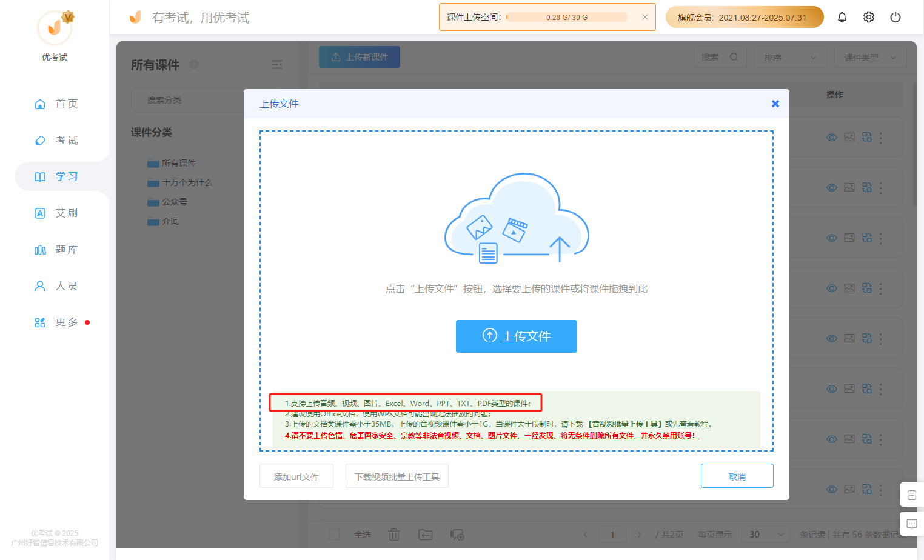Click the upload space usage bar
924x560 pixels.
tap(567, 17)
